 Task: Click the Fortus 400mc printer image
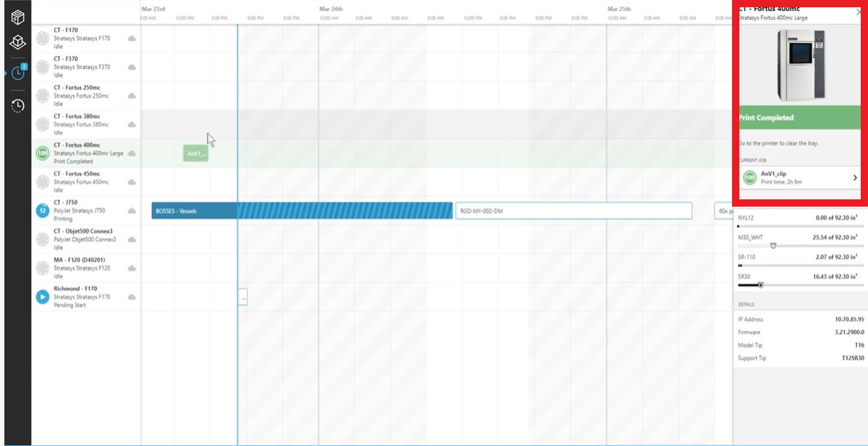(x=800, y=65)
